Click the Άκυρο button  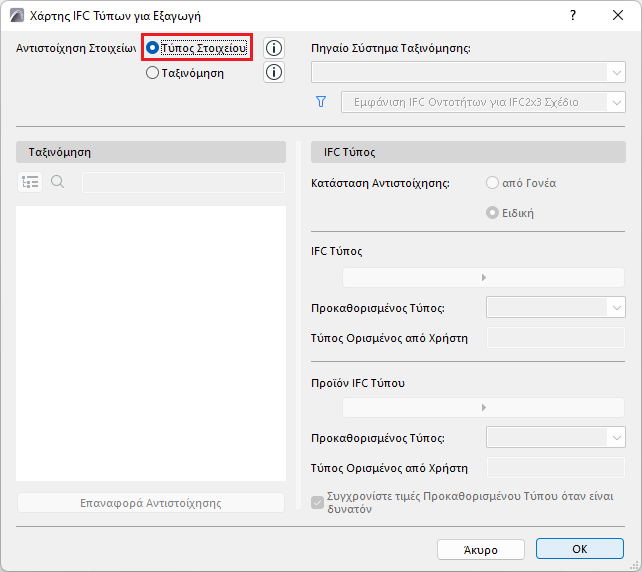[481, 549]
